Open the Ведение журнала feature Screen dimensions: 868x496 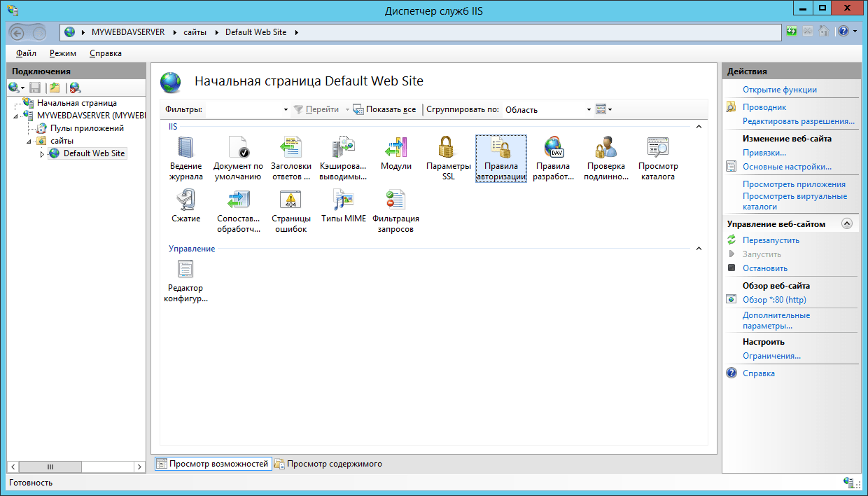pyautogui.click(x=186, y=159)
